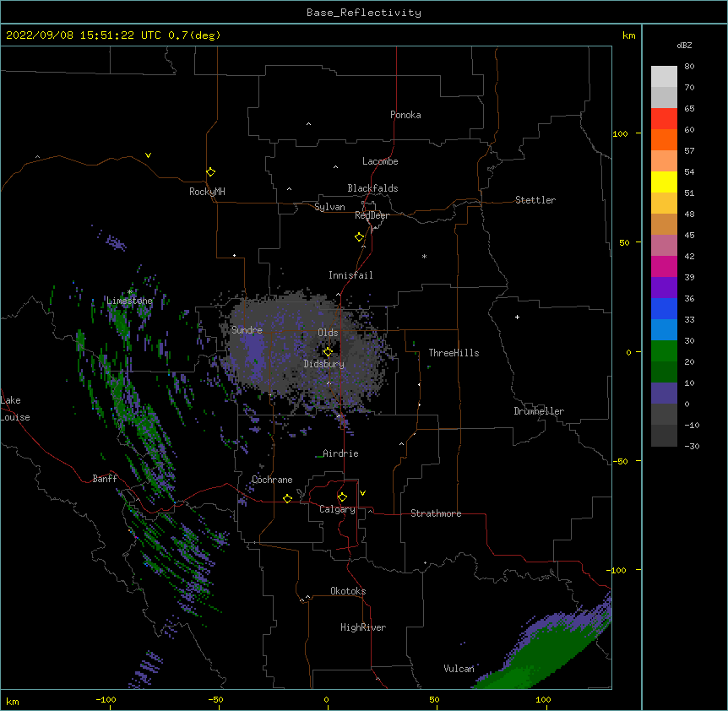Pick the purple 36-39 dBZ legend color
Viewport: 728px width, 711px height.
[x=664, y=288]
